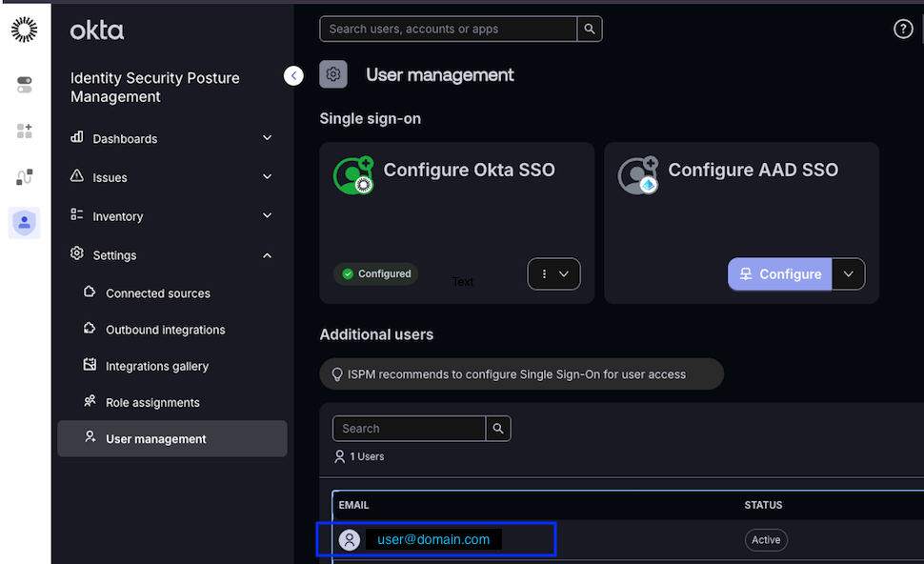Click the ISPM recommends Single Sign-On message
The width and height of the screenshot is (924, 564).
click(516, 374)
